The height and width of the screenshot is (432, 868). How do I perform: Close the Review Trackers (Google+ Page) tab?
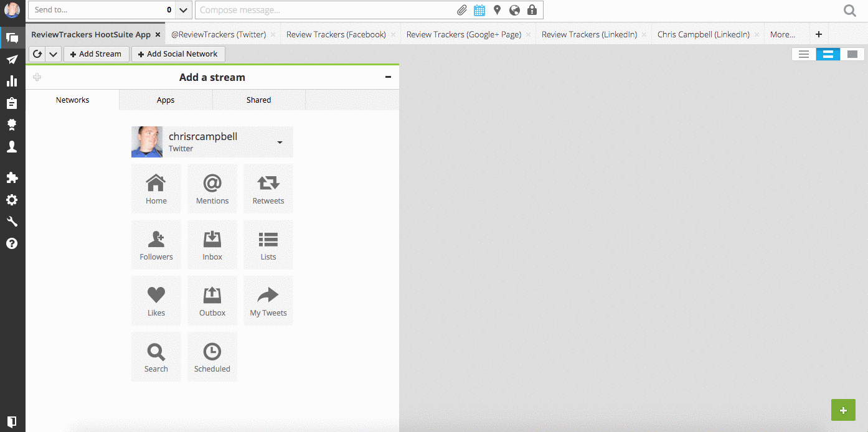[x=529, y=35]
